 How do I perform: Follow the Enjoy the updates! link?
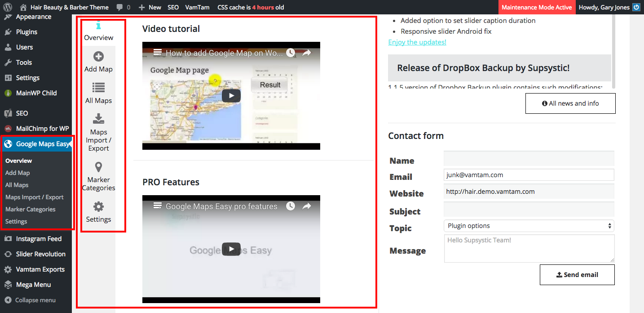(417, 42)
